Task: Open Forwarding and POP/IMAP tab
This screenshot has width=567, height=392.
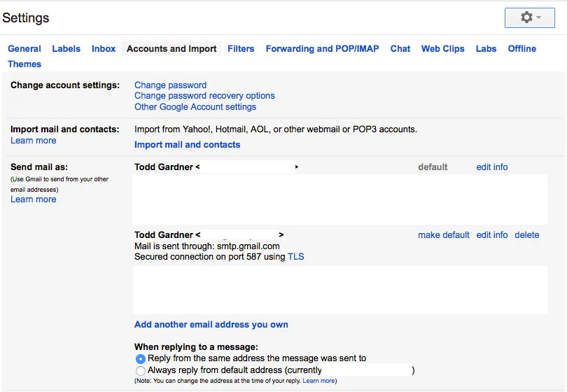Action: (322, 49)
